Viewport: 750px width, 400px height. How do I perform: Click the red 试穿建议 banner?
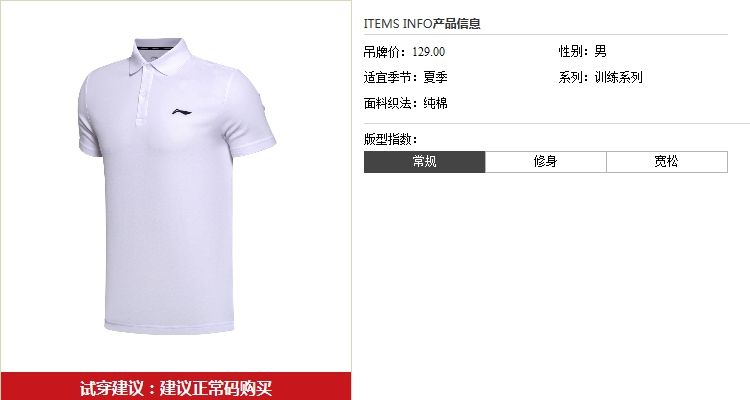176,386
